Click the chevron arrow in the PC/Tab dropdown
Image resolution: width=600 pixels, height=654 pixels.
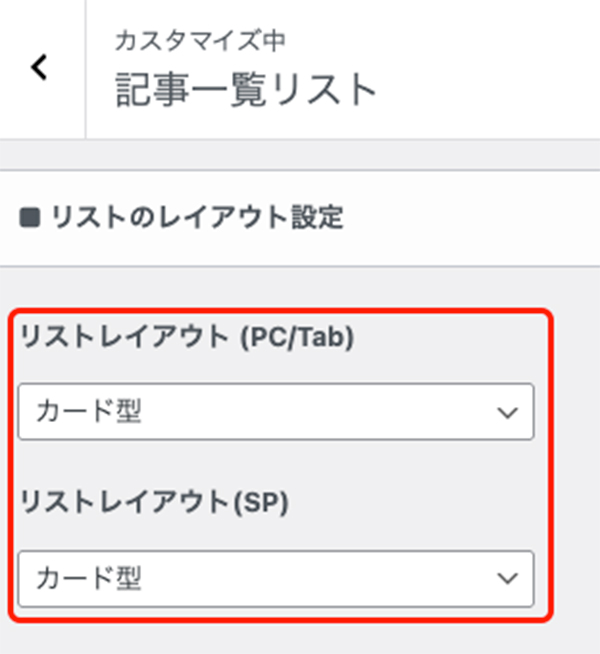(508, 412)
